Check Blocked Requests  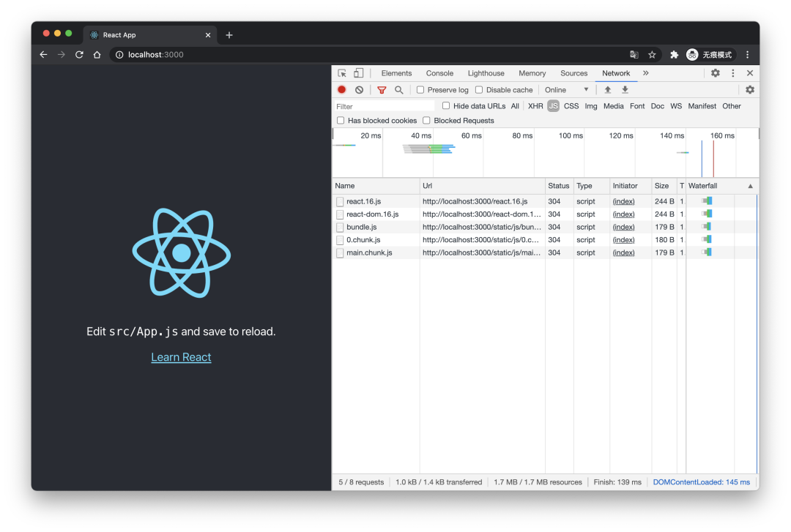click(x=426, y=121)
